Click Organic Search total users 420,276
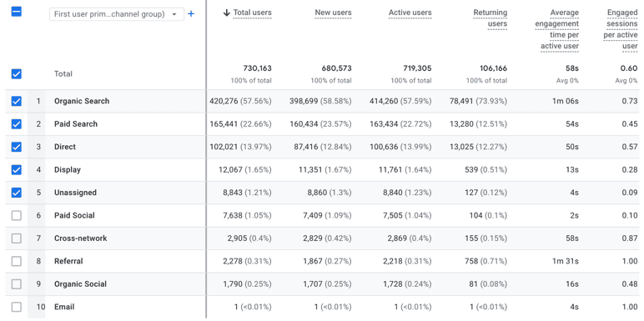Image resolution: width=644 pixels, height=321 pixels. (x=224, y=101)
